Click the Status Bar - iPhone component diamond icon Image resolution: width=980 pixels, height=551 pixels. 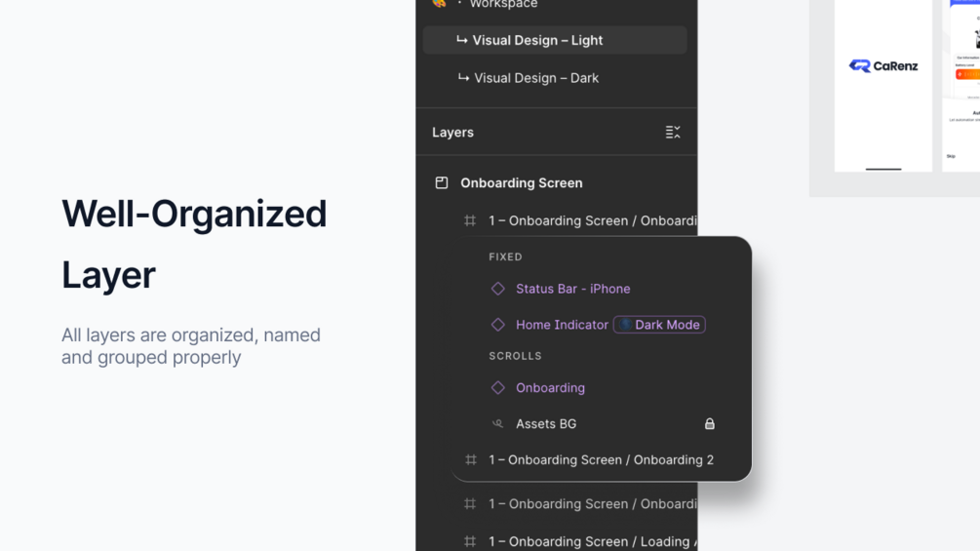pyautogui.click(x=498, y=289)
